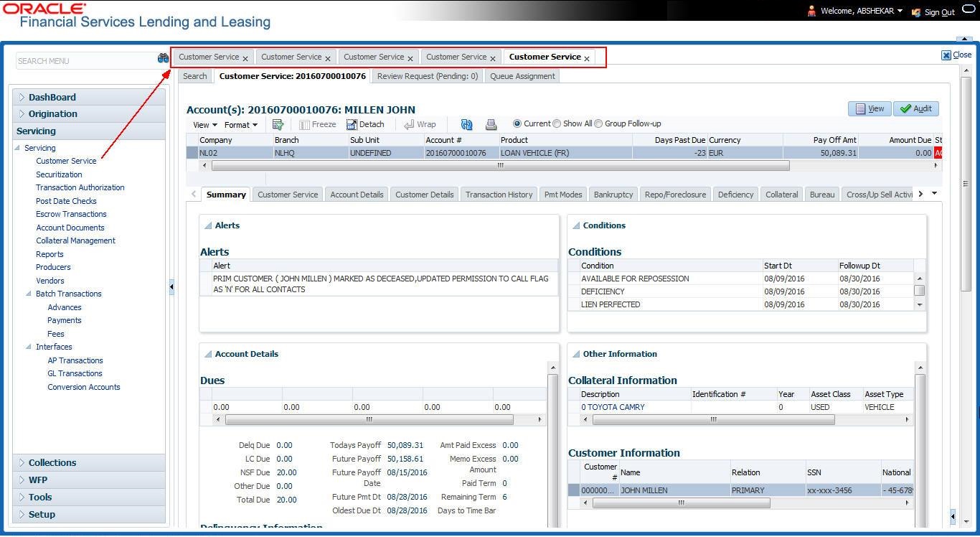This screenshot has height=537, width=980.
Task: Click the Print icon in the toolbar
Action: 491,124
